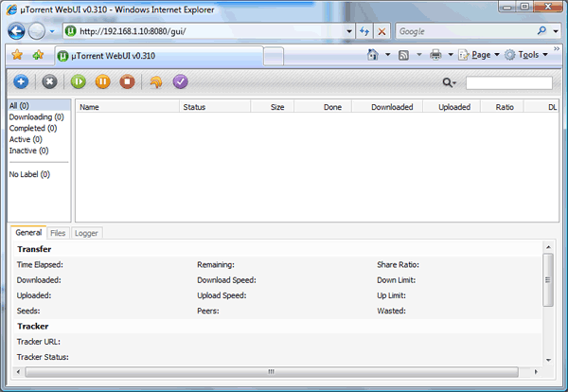Expand the command bar overflow chevron
The image size is (568, 392).
[557, 49]
